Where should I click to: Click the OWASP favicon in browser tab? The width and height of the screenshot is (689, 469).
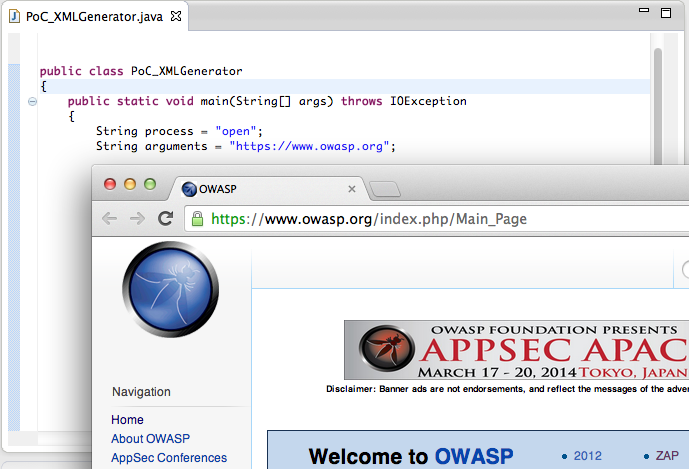(189, 189)
